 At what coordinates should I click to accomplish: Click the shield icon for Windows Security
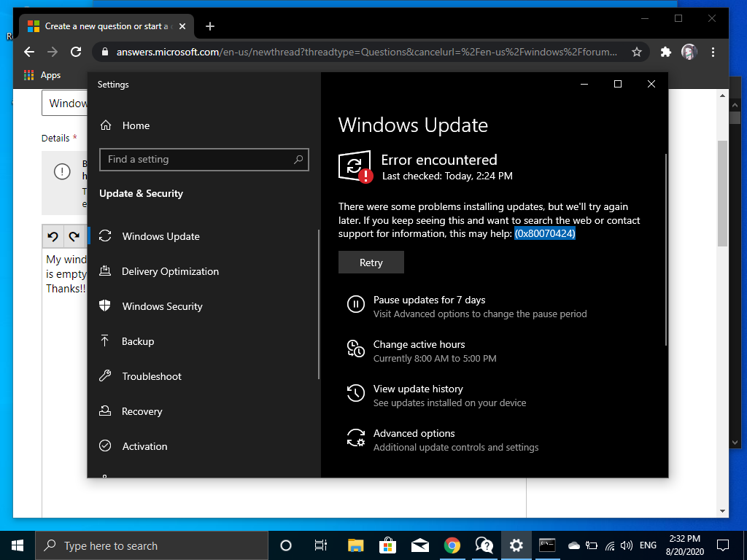(x=105, y=306)
